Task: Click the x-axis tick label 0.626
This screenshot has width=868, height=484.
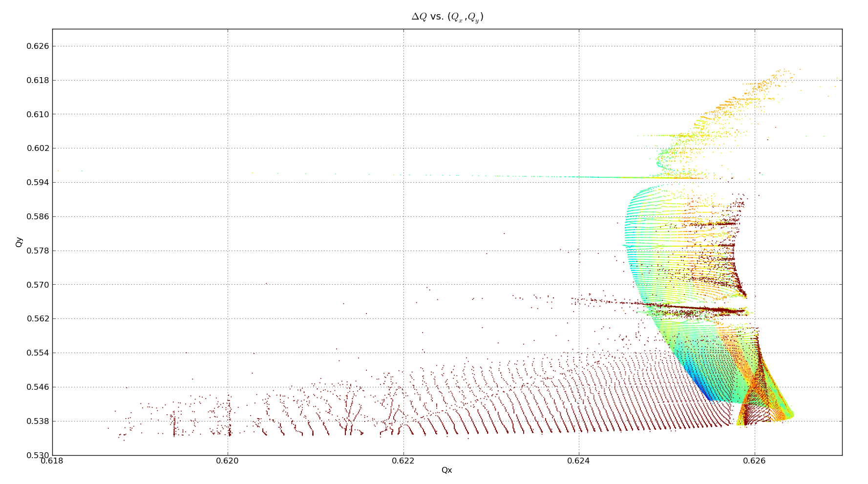Action: click(x=755, y=461)
